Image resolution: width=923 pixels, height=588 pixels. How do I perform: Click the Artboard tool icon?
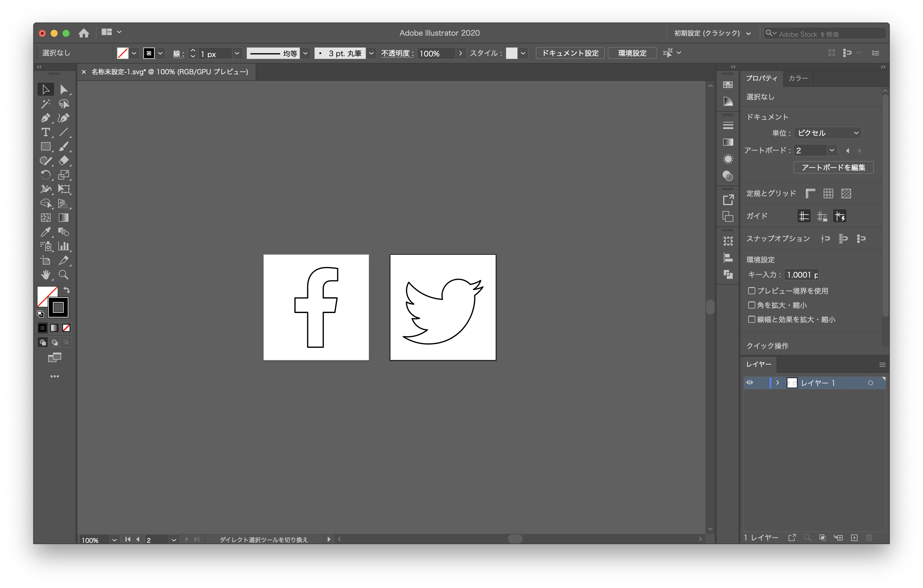click(46, 262)
